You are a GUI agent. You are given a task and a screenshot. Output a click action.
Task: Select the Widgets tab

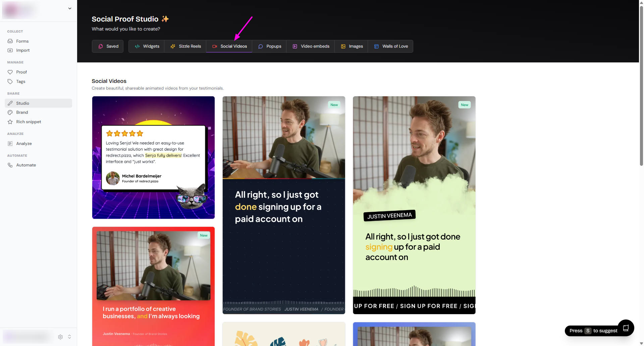(x=147, y=46)
